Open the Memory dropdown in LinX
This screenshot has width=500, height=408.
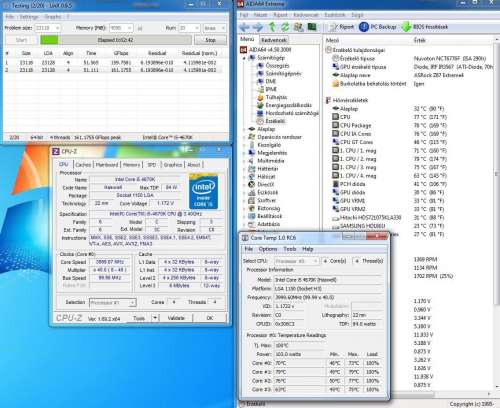(x=121, y=28)
